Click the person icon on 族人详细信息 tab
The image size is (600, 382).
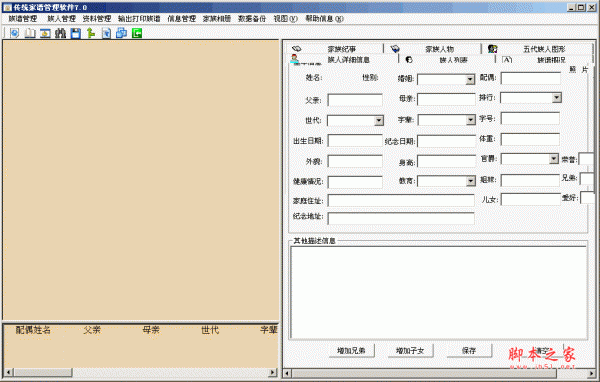click(295, 59)
